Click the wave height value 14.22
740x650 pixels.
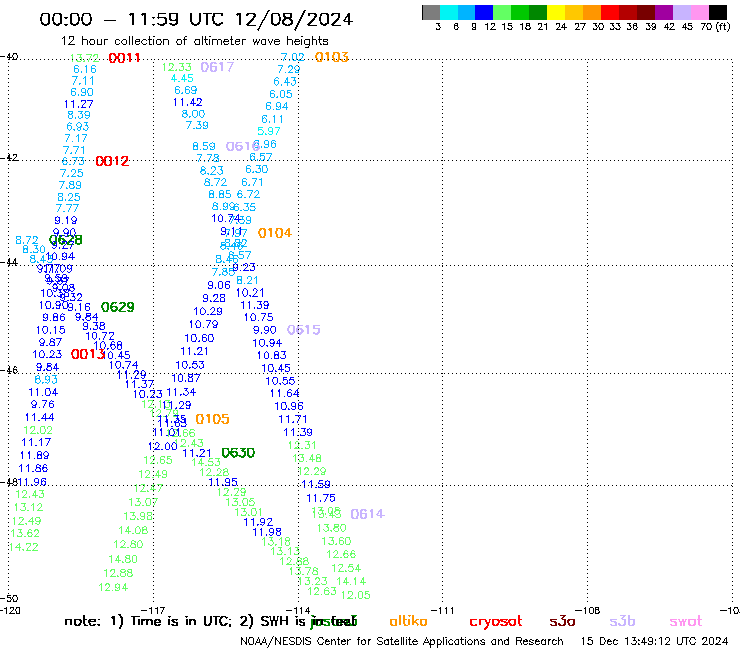coord(24,547)
